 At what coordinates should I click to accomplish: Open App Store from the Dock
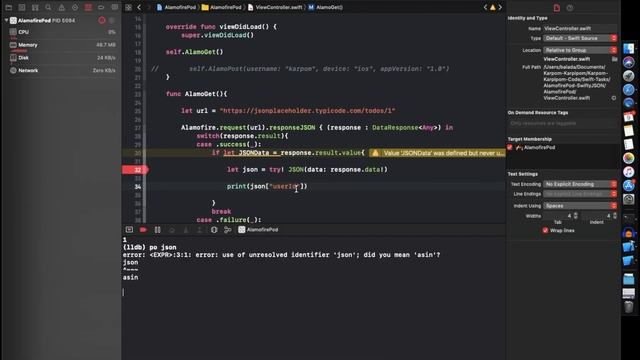pos(629,185)
